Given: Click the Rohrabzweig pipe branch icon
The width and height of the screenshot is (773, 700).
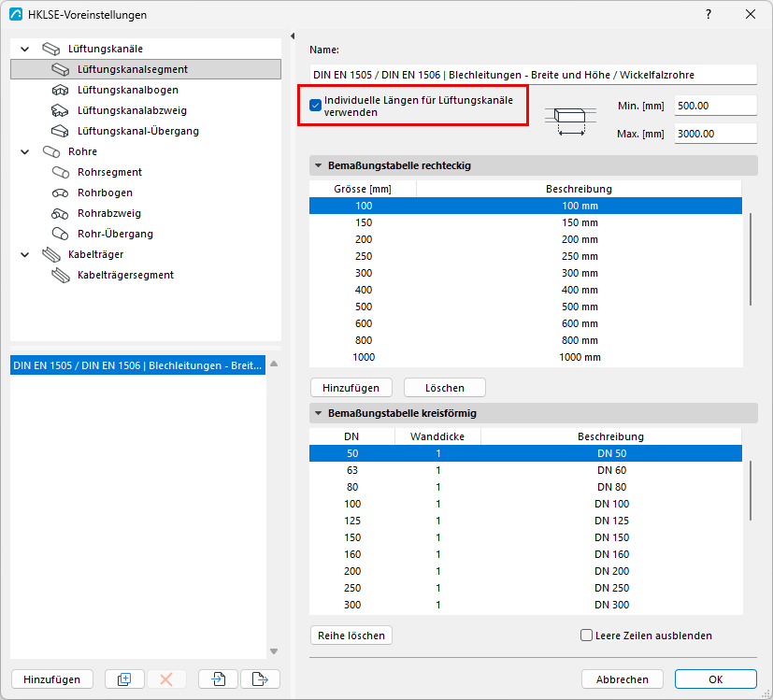Looking at the screenshot, I should click(60, 213).
